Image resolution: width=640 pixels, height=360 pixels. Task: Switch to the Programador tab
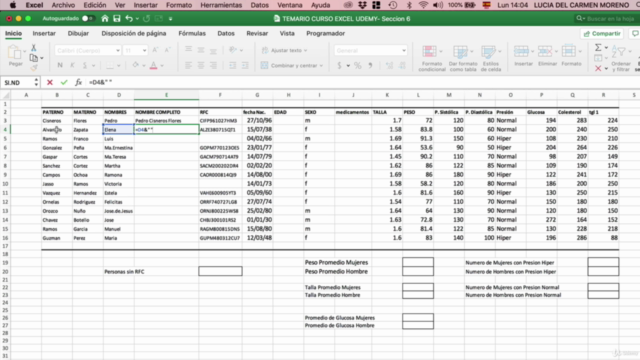(325, 33)
